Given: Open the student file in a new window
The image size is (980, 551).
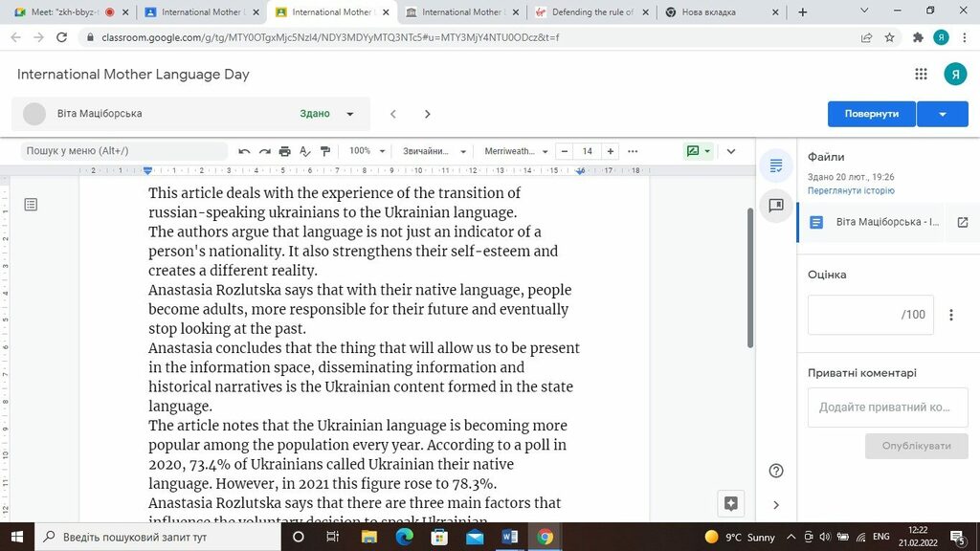Looking at the screenshot, I should 963,222.
